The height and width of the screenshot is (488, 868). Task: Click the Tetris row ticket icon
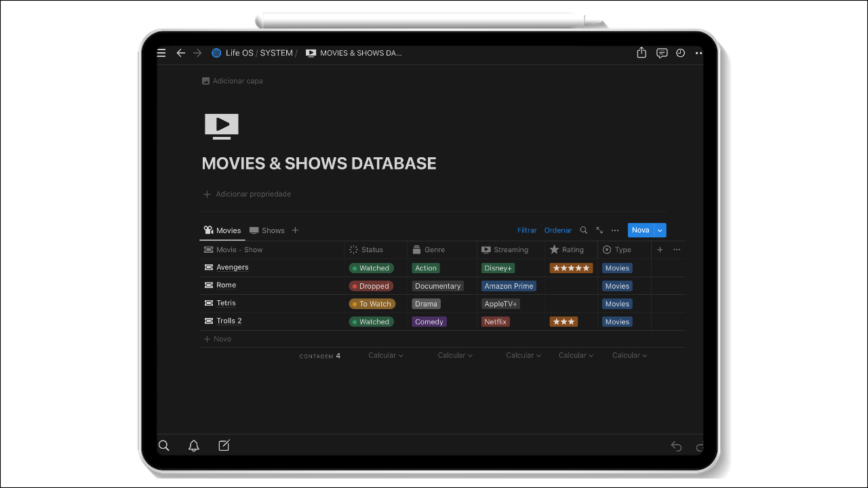pyautogui.click(x=209, y=303)
